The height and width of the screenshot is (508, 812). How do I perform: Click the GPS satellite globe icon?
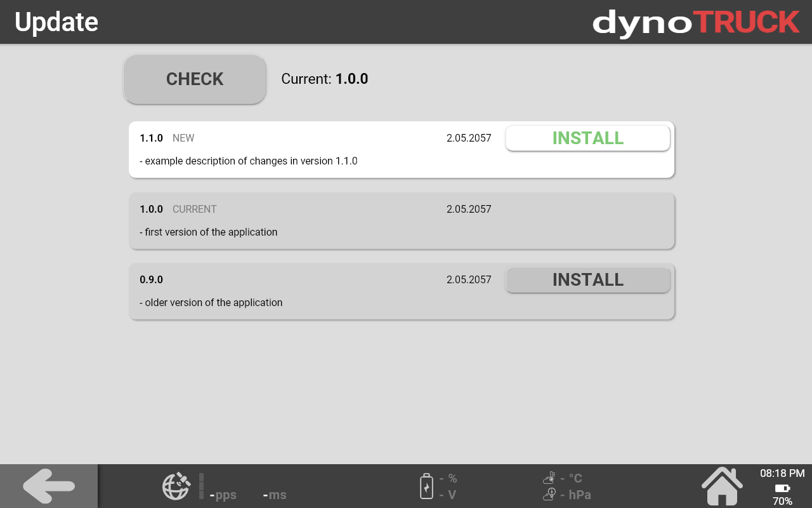tap(176, 486)
